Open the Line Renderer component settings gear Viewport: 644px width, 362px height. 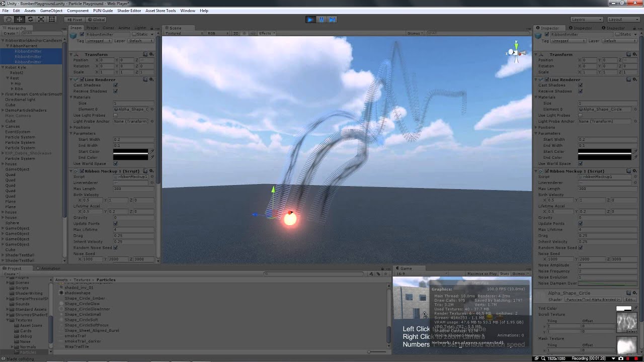[151, 79]
